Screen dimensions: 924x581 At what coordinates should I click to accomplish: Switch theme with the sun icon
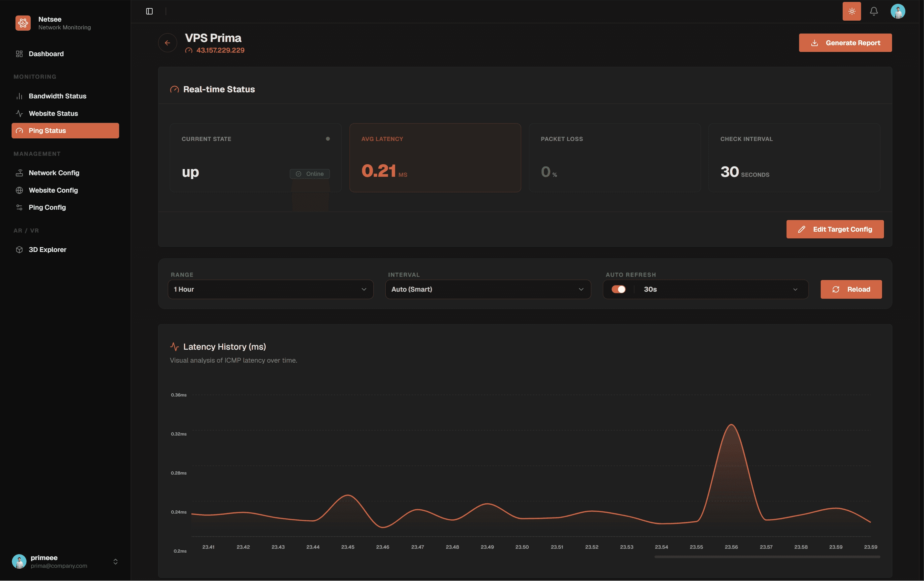[851, 12]
